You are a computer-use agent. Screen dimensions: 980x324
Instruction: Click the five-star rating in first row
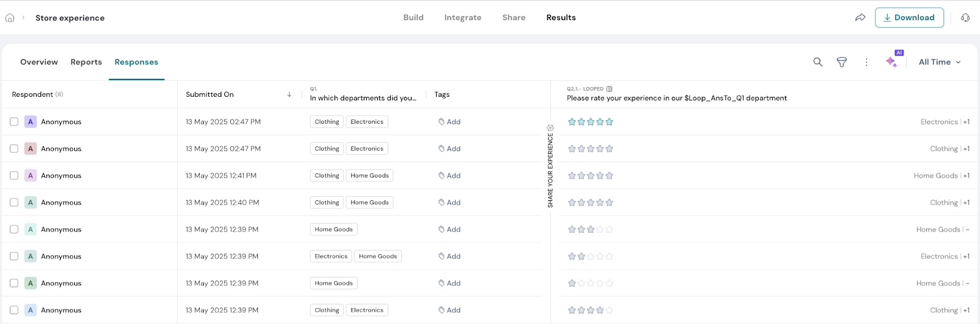coord(590,122)
